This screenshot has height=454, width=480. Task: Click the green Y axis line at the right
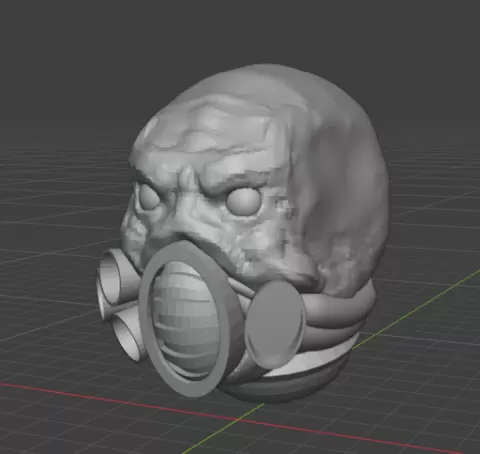pyautogui.click(x=417, y=309)
